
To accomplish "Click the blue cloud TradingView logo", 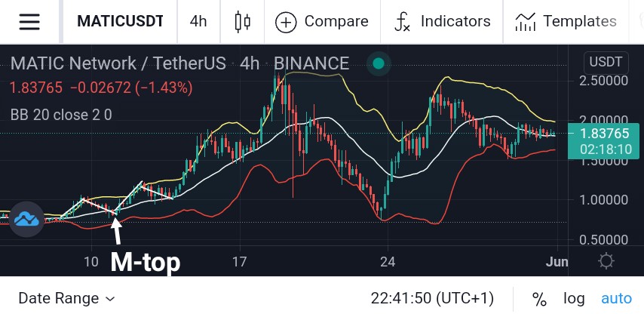I will 26,219.
